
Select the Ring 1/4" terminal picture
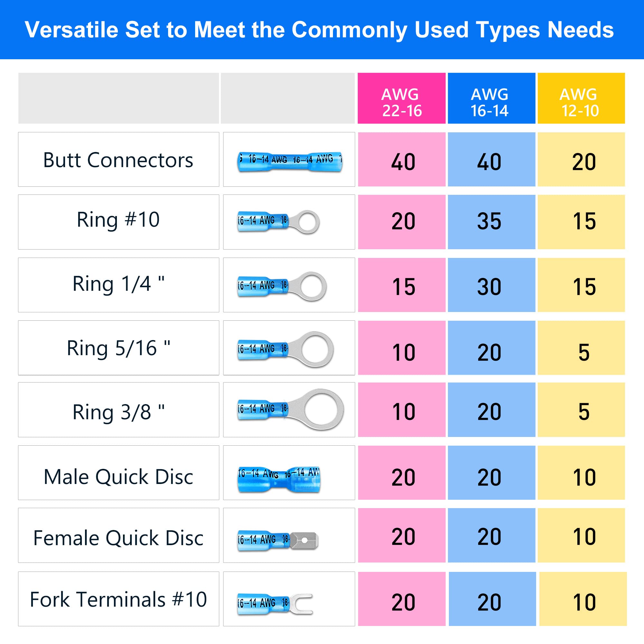click(x=282, y=286)
